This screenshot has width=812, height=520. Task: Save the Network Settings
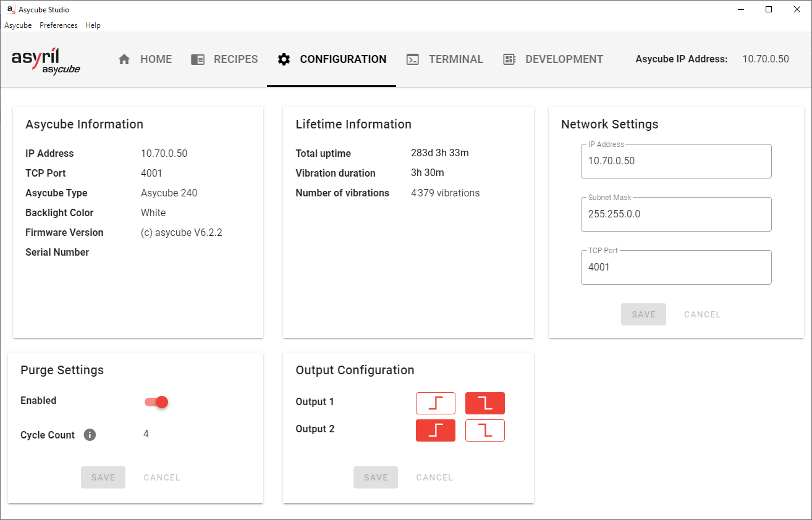pos(643,314)
